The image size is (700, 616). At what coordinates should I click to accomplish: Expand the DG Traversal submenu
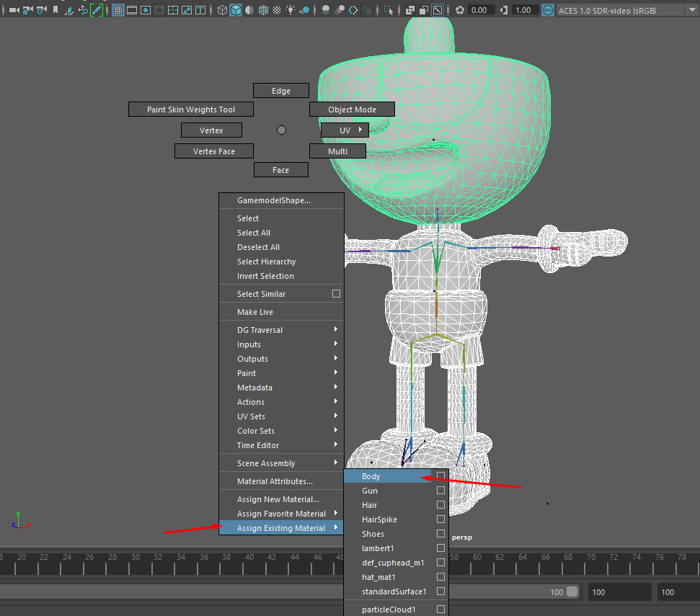pos(282,330)
